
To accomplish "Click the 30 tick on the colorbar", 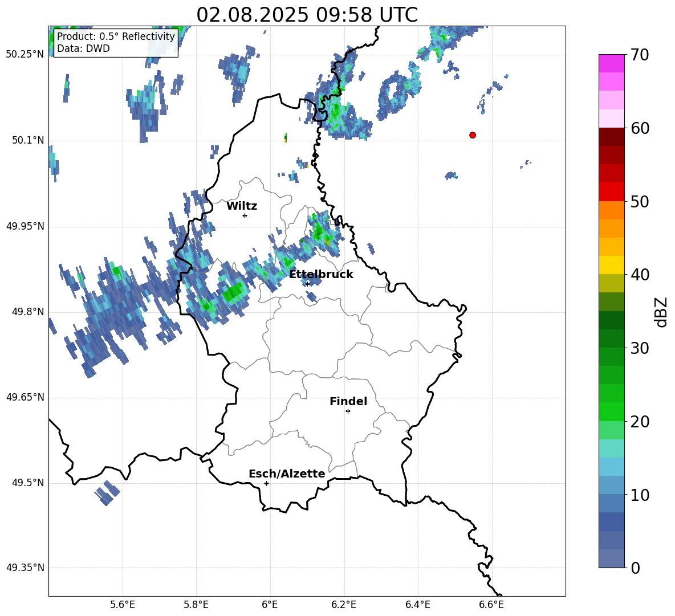I will coord(640,348).
